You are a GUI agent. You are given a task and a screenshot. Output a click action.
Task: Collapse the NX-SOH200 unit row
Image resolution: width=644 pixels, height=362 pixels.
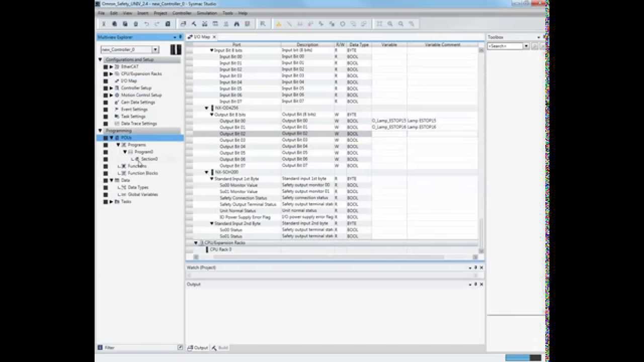[206, 172]
